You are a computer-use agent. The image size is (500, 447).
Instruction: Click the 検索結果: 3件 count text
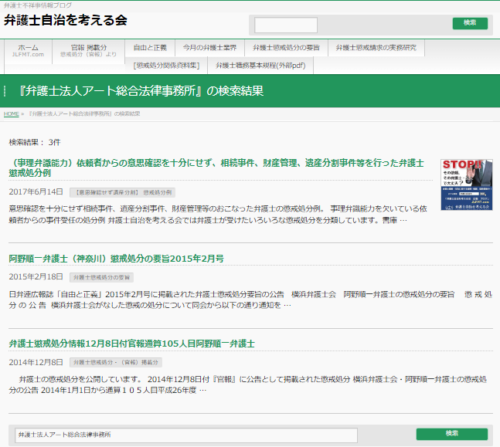click(x=35, y=142)
